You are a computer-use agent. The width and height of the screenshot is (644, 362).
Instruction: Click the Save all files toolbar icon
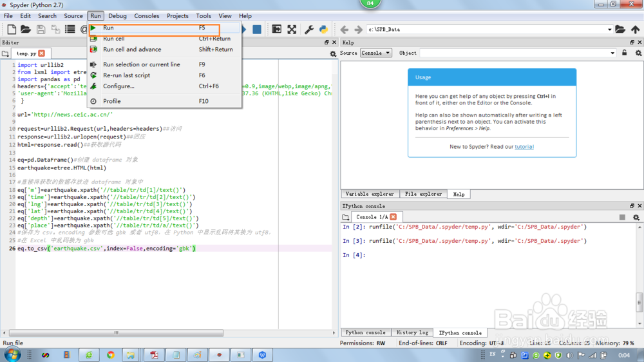[x=55, y=29]
